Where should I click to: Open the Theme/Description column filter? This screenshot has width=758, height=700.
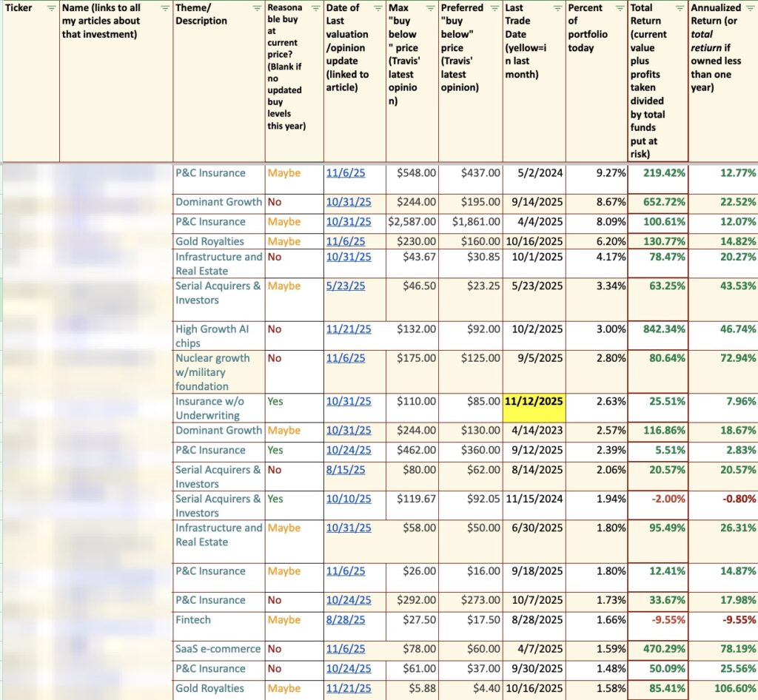[255, 8]
